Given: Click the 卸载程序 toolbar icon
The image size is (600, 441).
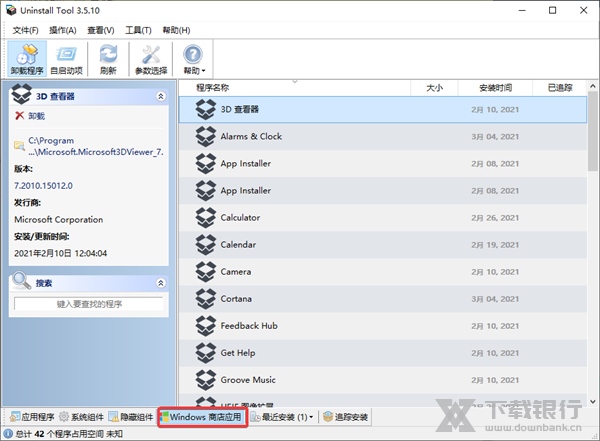Looking at the screenshot, I should tap(27, 58).
